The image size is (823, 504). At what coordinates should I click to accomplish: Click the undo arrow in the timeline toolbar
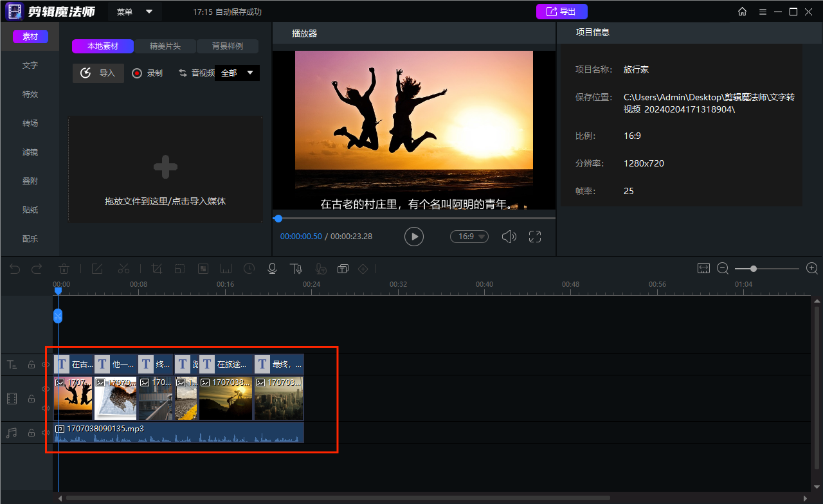(15, 268)
